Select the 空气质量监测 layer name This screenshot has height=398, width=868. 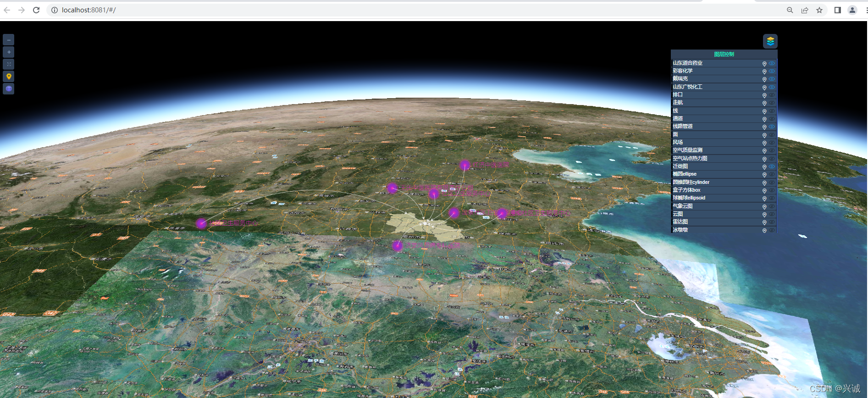[x=687, y=150]
